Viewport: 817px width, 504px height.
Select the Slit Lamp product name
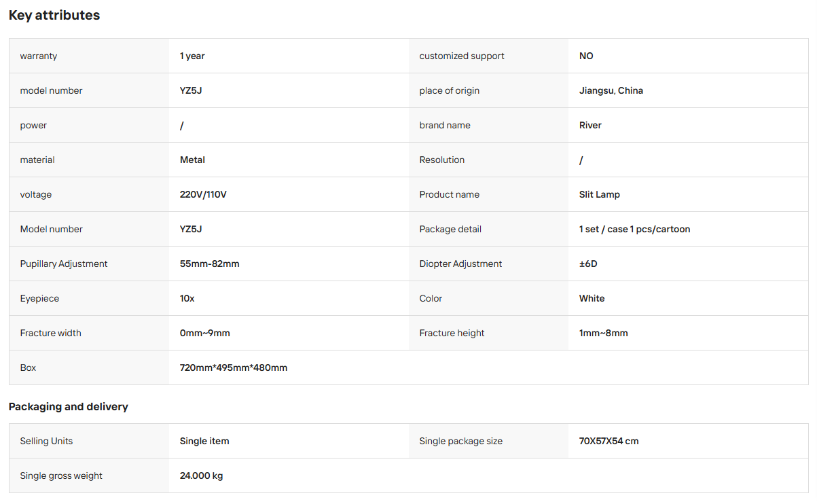(x=600, y=194)
